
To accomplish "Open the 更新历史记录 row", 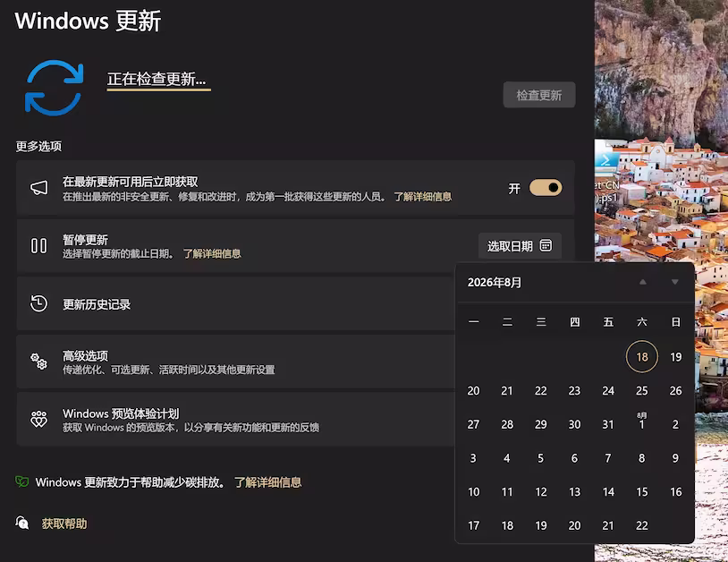I will (x=235, y=303).
